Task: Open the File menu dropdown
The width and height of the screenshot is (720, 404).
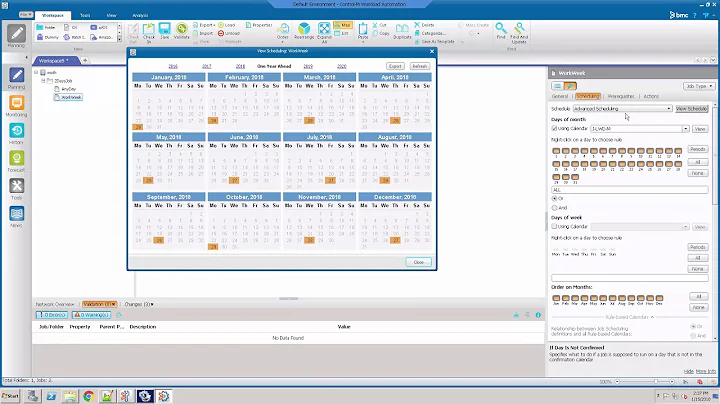Action: (26, 15)
